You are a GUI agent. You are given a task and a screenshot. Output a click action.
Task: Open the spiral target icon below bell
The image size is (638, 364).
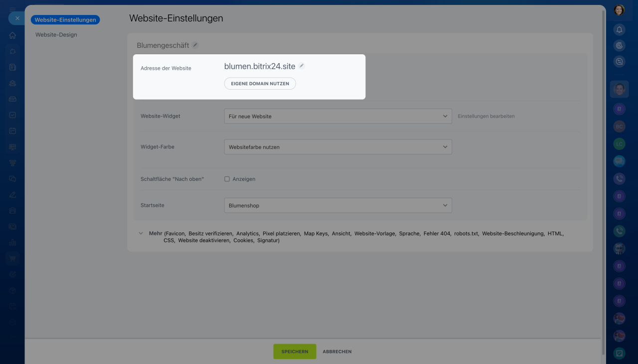pos(619,46)
